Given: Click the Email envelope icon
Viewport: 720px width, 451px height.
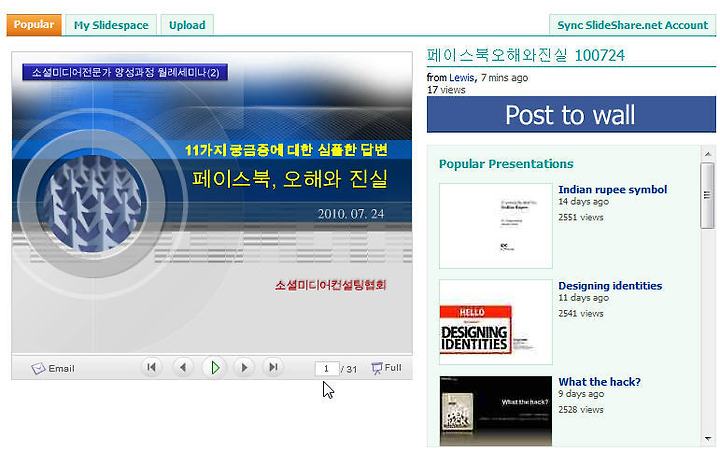Looking at the screenshot, I should pos(38,368).
